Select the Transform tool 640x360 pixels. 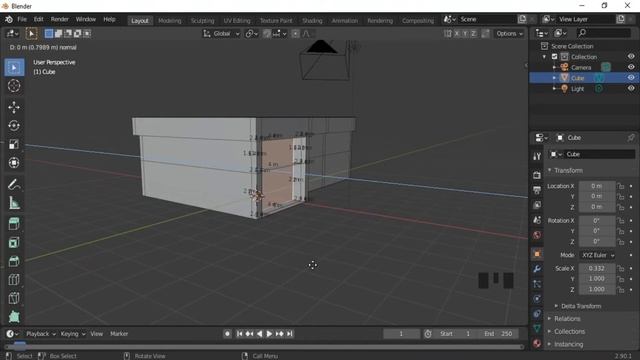point(14,162)
